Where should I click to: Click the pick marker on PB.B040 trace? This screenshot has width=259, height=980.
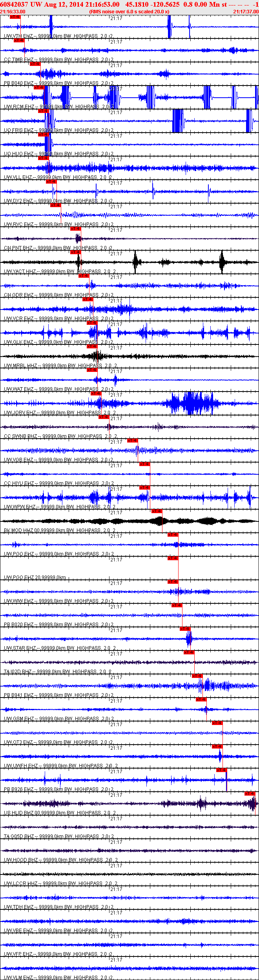35,64
